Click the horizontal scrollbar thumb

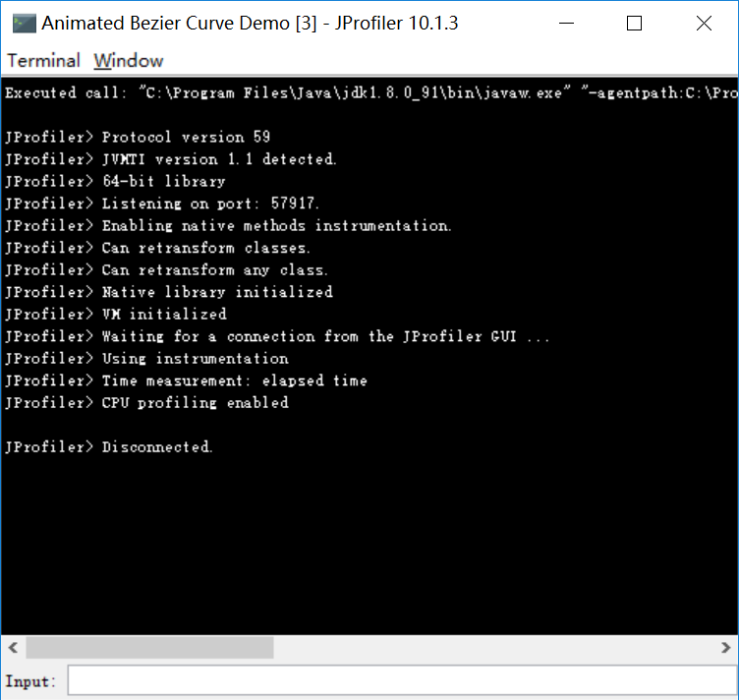coord(149,647)
